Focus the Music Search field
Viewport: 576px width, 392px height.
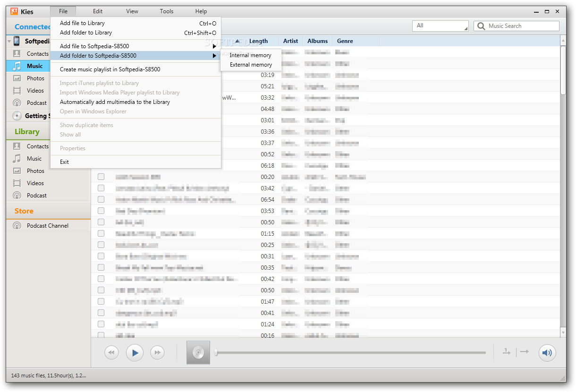[x=517, y=26]
